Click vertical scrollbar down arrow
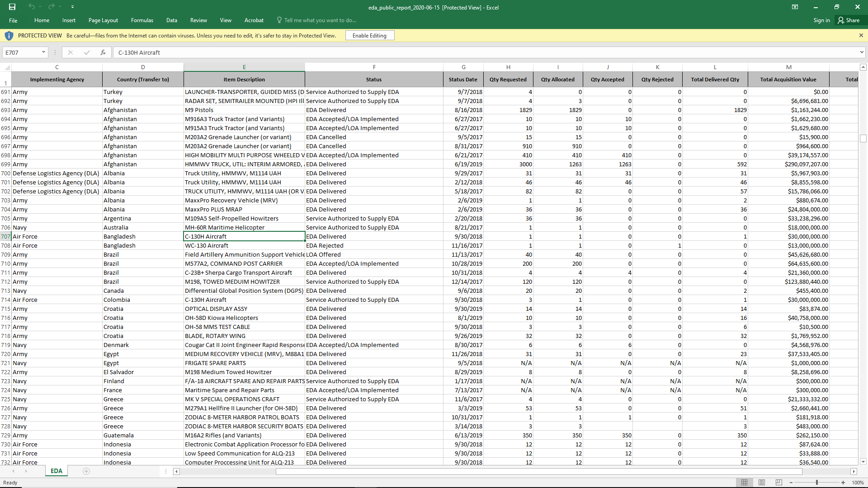Viewport: 868px width, 488px height. click(863, 462)
